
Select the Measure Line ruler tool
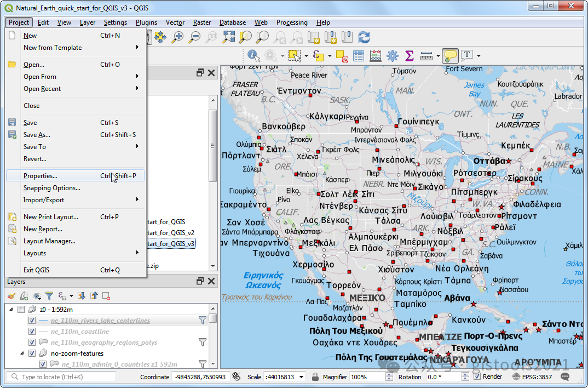tap(426, 56)
